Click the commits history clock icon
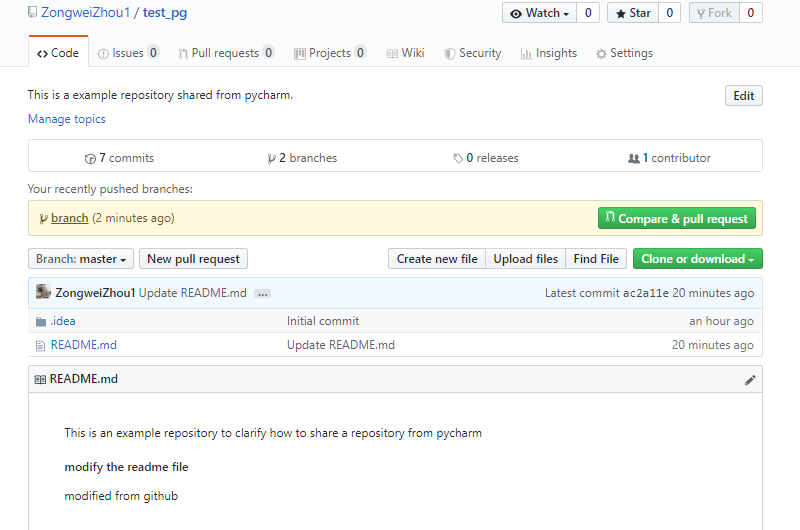Screen dimensions: 800x530 pyautogui.click(x=90, y=159)
